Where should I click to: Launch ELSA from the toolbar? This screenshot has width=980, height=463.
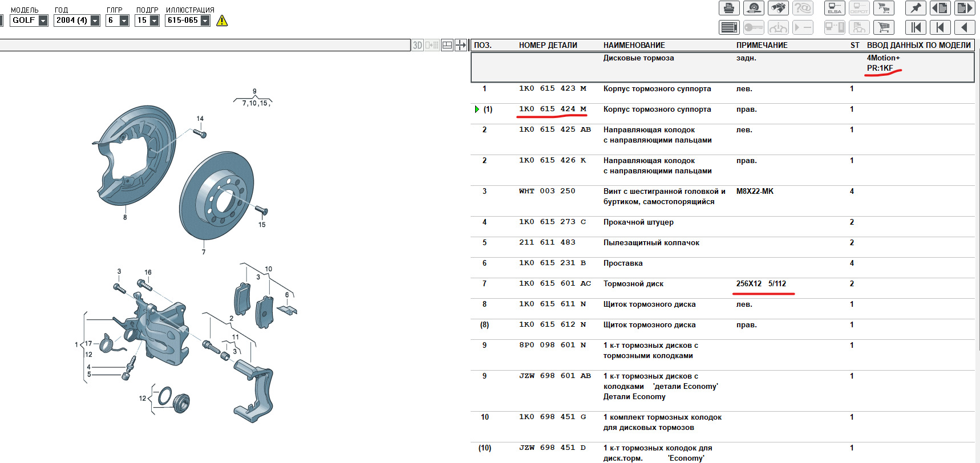click(x=835, y=8)
